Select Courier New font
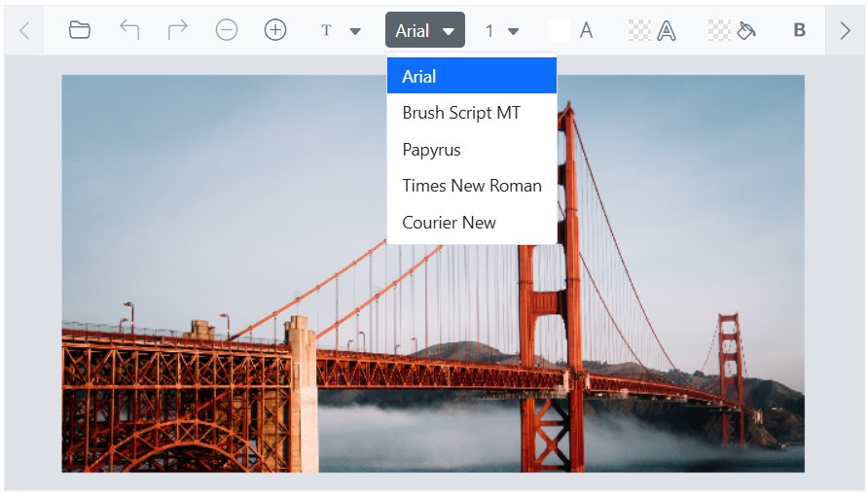The height and width of the screenshot is (493, 868). click(472, 222)
